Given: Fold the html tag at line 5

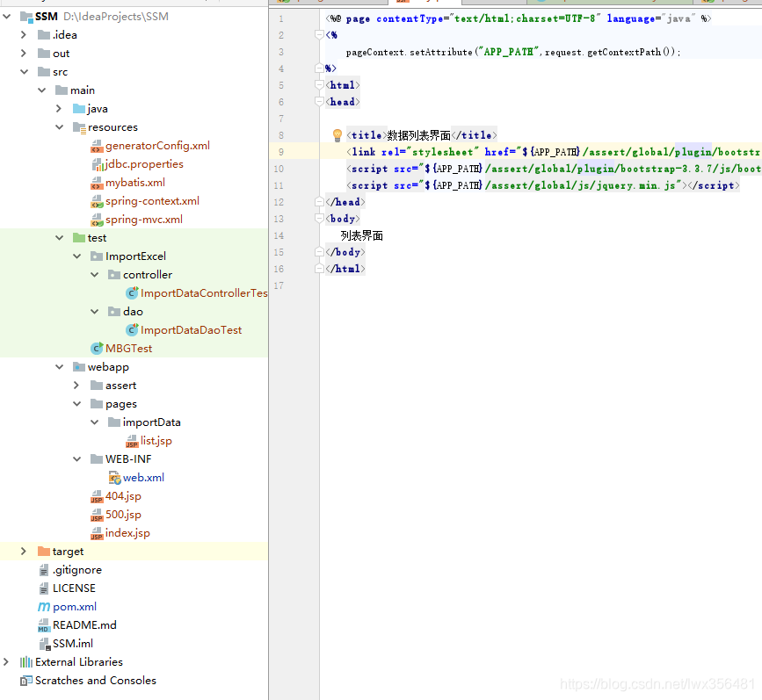Looking at the screenshot, I should coord(319,85).
